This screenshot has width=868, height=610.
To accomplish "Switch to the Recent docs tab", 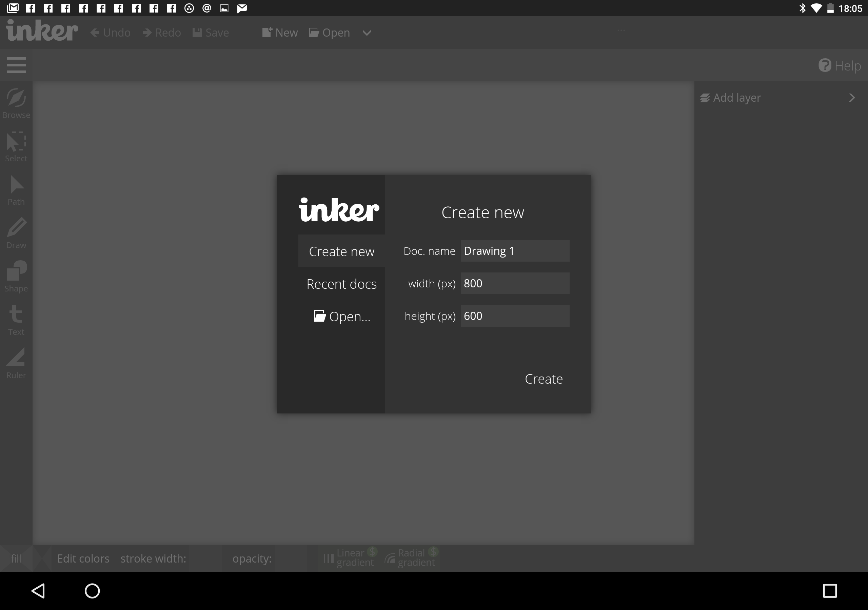I will coord(342,284).
